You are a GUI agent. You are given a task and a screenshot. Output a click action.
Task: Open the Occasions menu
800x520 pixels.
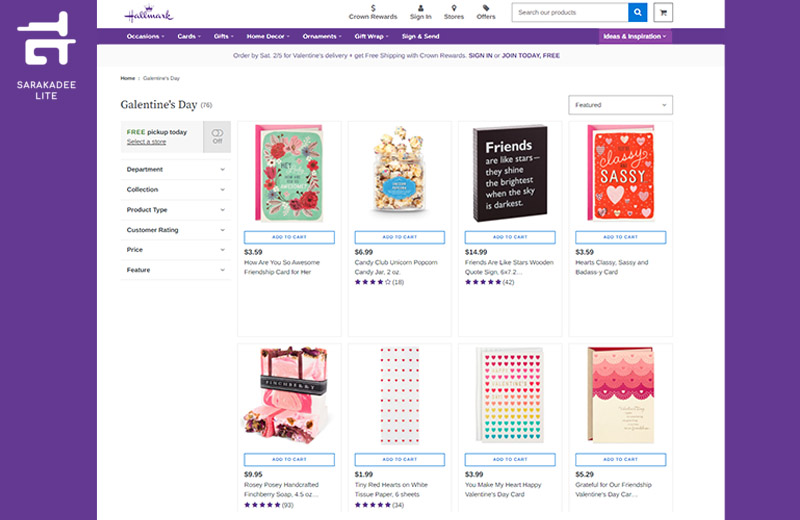point(145,36)
